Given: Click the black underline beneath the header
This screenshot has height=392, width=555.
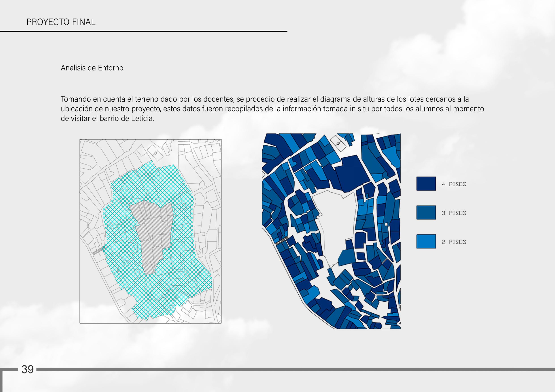Looking at the screenshot, I should point(144,31).
